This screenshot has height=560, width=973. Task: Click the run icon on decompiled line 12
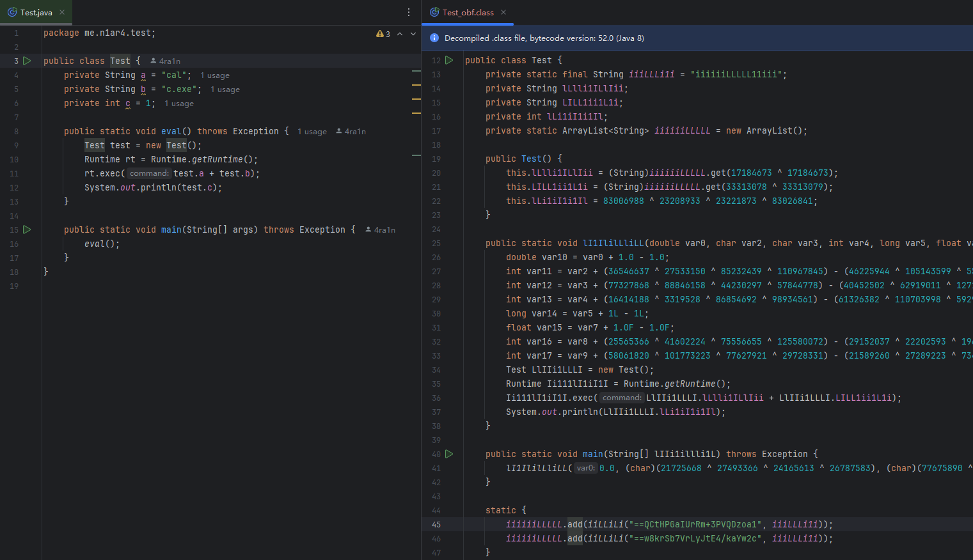pyautogui.click(x=449, y=60)
